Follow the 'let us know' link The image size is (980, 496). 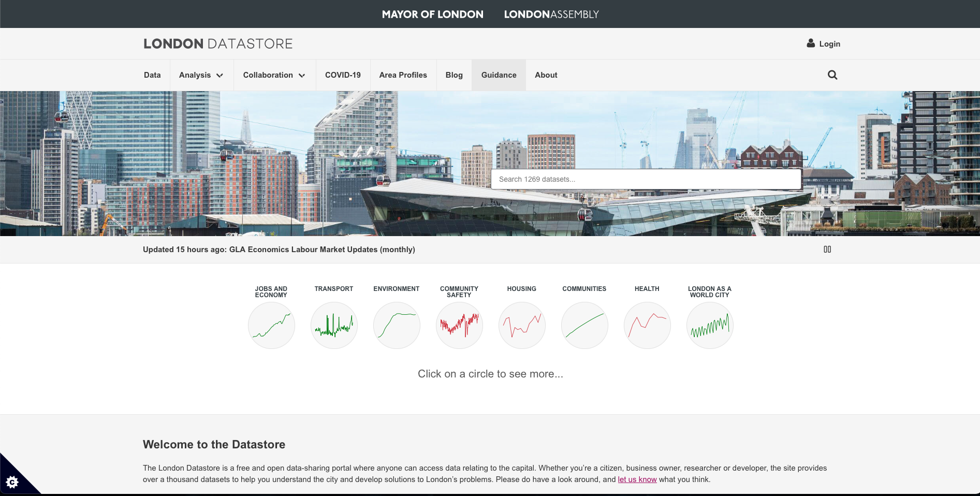tap(637, 479)
